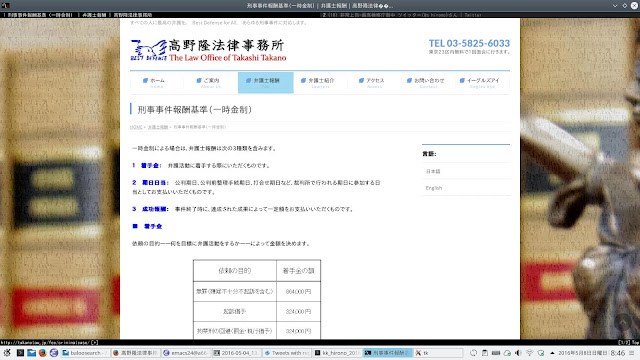
Task: Switch to the emacs24 taskbar window
Action: [186, 353]
